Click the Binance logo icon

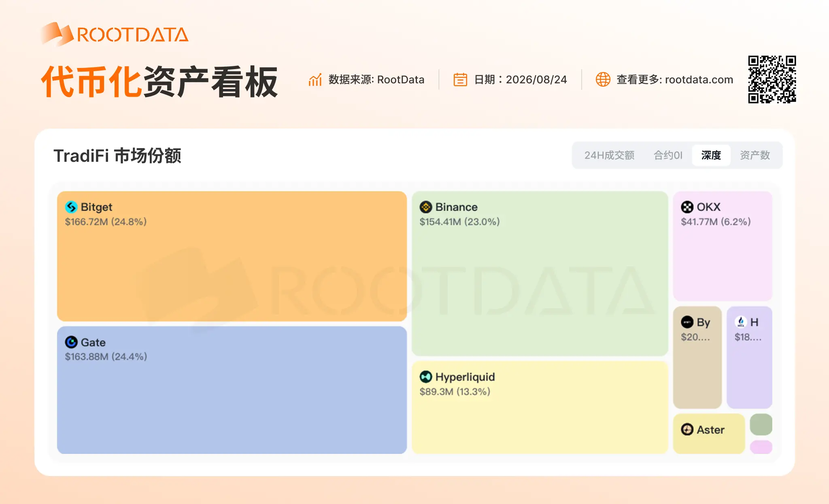pos(426,207)
